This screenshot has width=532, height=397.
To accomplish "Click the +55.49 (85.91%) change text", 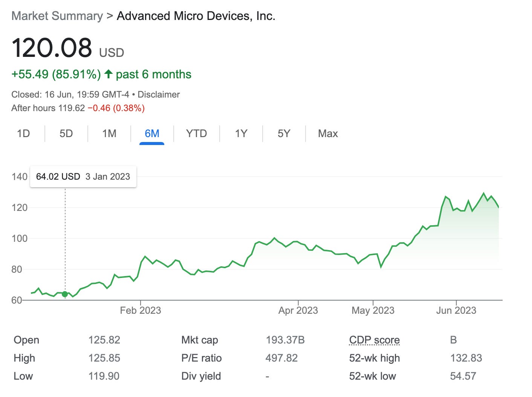I will coord(56,74).
